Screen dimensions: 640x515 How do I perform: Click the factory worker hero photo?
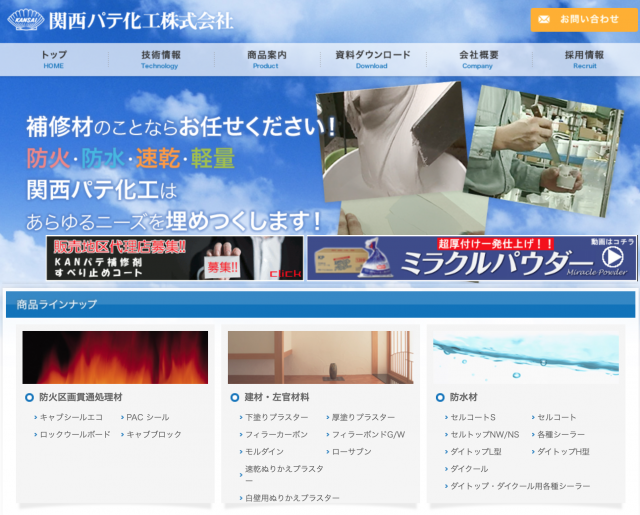point(545,151)
